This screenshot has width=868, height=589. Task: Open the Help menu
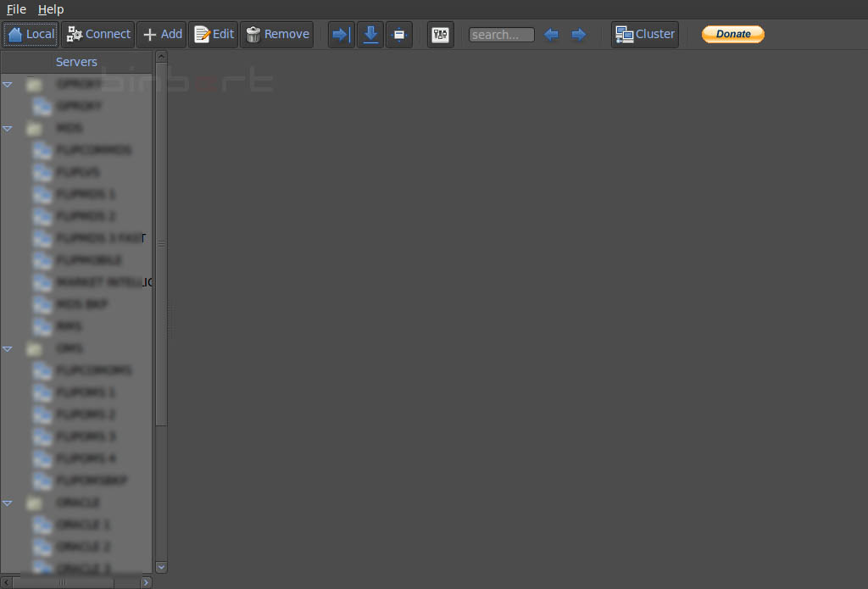pyautogui.click(x=51, y=9)
